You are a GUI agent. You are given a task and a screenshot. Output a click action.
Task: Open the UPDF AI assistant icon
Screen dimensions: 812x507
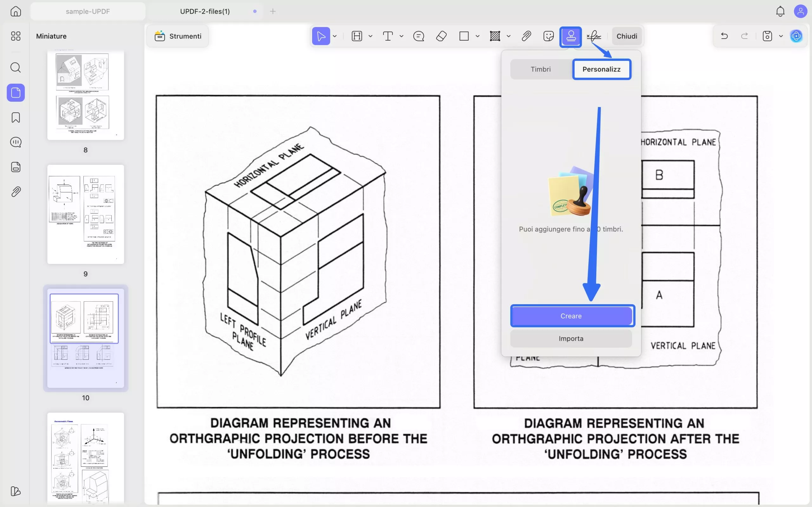click(796, 36)
